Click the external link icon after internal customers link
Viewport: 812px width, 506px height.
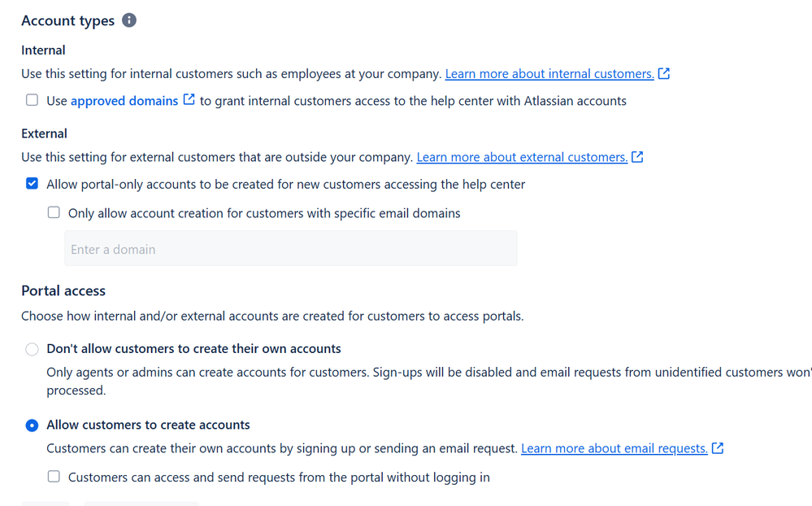coord(664,73)
